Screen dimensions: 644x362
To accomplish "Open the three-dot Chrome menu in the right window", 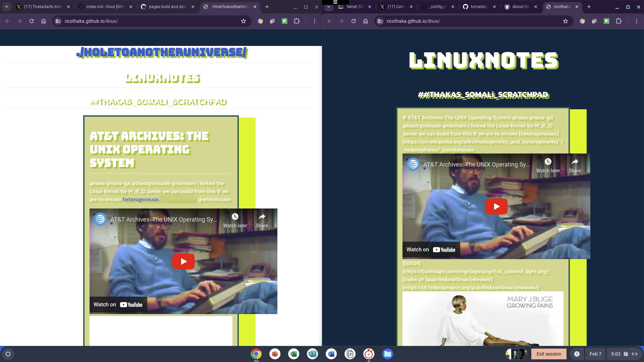I will [x=637, y=21].
